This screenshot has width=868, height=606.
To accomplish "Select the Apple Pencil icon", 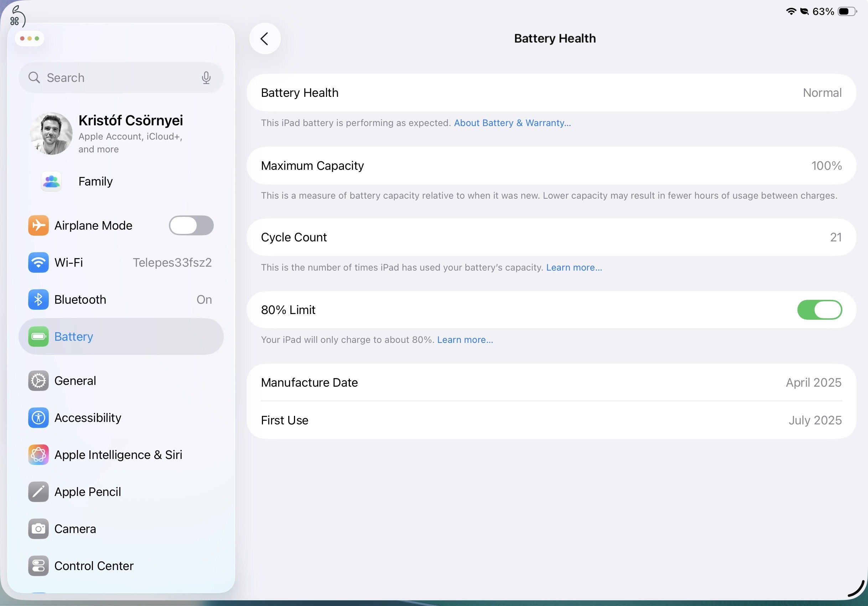I will 38,491.
